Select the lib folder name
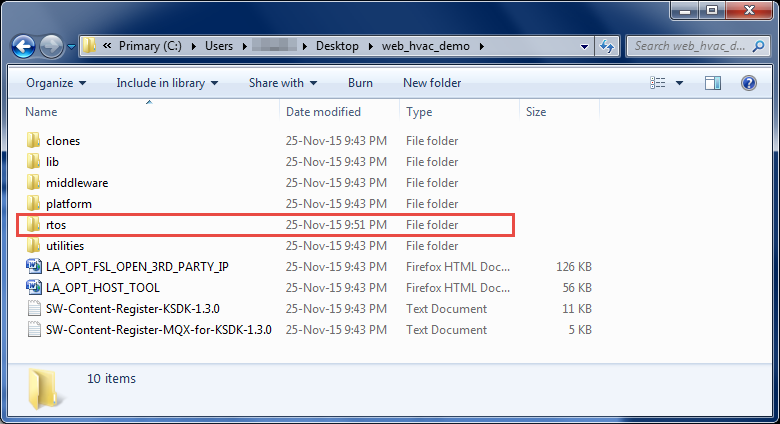Screen dimensions: 780x424 52,162
